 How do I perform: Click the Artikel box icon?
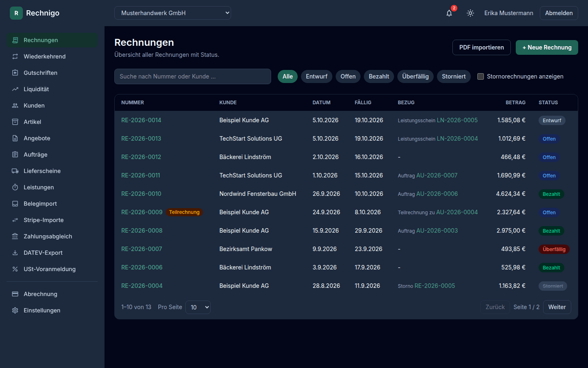point(15,122)
